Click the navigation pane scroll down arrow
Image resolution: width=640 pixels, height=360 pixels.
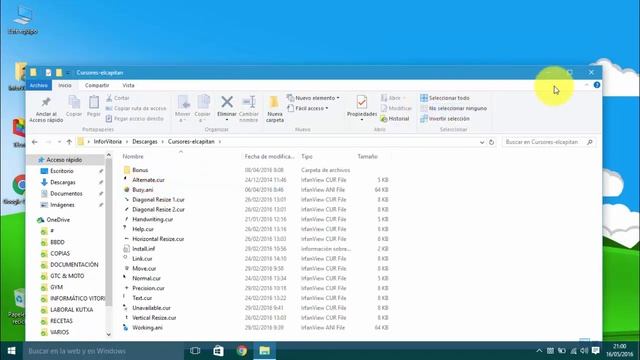pos(109,334)
